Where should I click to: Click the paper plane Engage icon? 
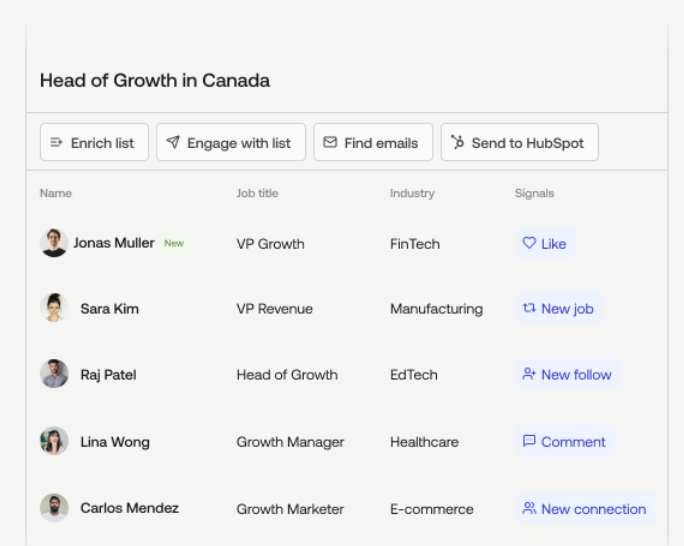173,142
